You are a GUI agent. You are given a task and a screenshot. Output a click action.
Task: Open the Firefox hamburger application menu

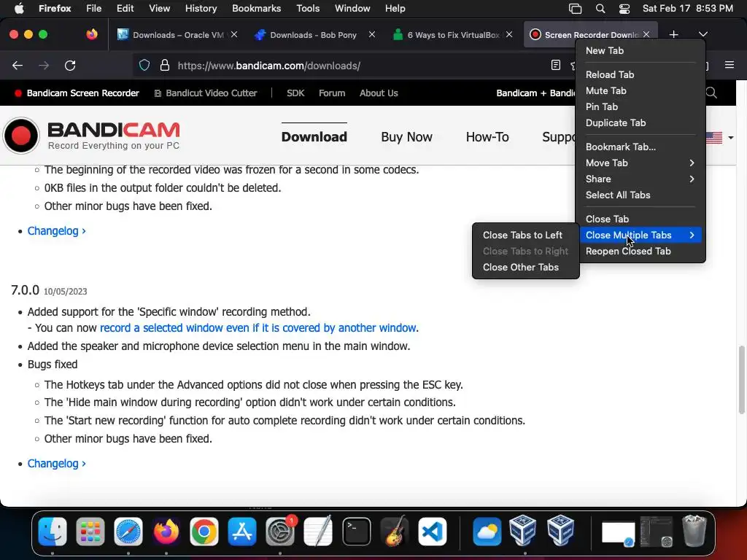click(729, 65)
